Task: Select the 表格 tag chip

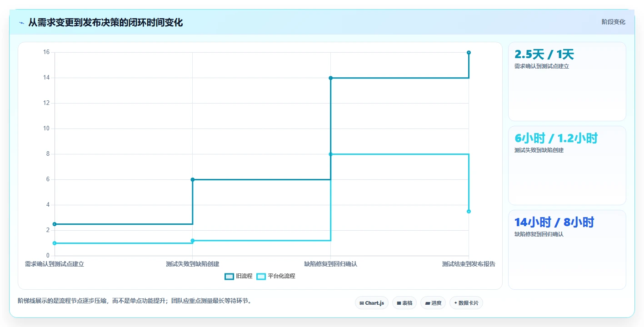Action: coord(404,303)
